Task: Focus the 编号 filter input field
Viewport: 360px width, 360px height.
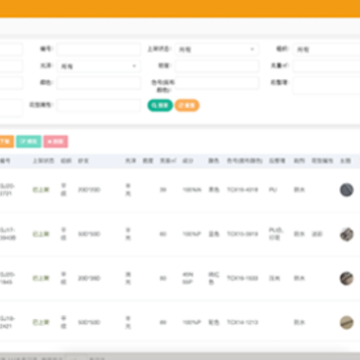Action: pos(99,49)
